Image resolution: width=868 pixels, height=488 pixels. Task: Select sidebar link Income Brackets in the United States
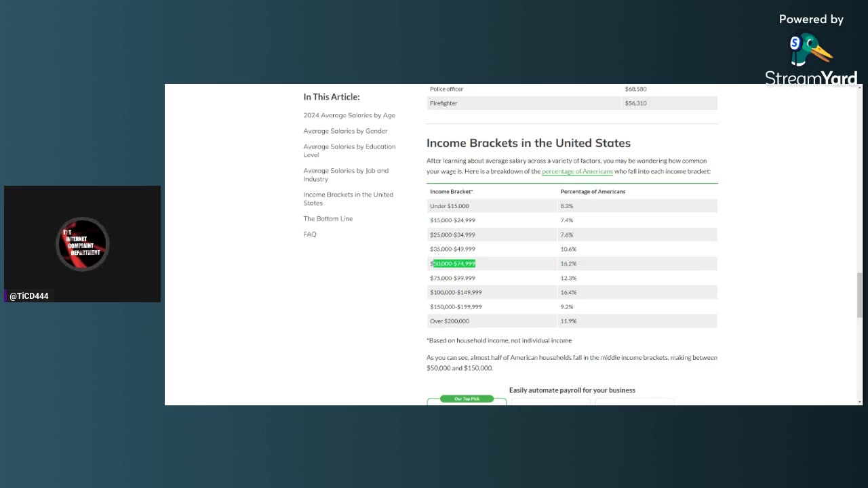348,199
